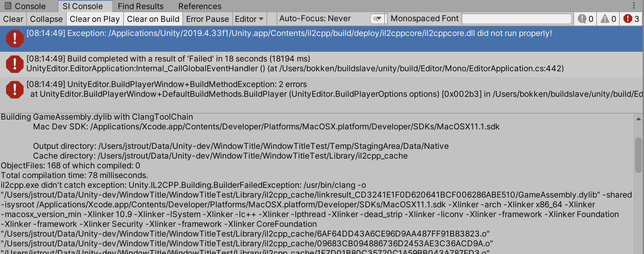The height and width of the screenshot is (254, 644).
Task: Click the Console tab icon
Action: (8, 6)
